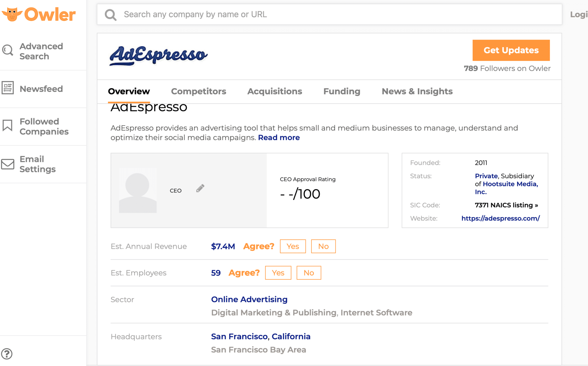Click the Owler owl logo

pos(12,14)
